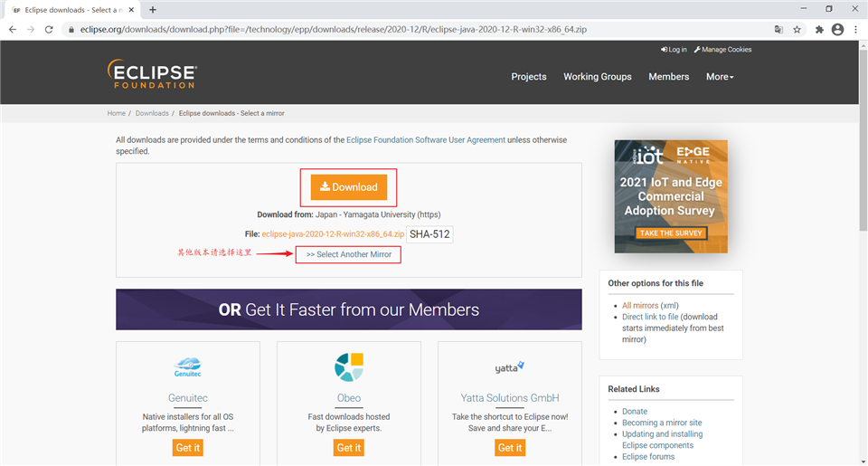Open a new tab with plus icon
This screenshot has height=466, width=868.
point(153,9)
